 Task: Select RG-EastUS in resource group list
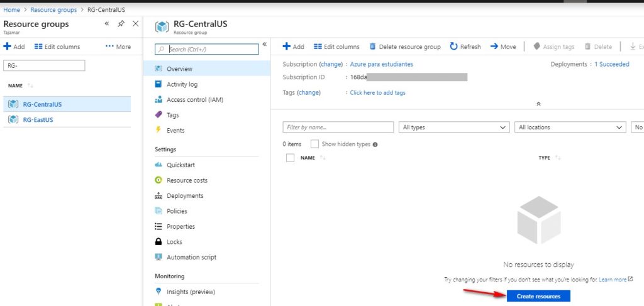pyautogui.click(x=67, y=120)
